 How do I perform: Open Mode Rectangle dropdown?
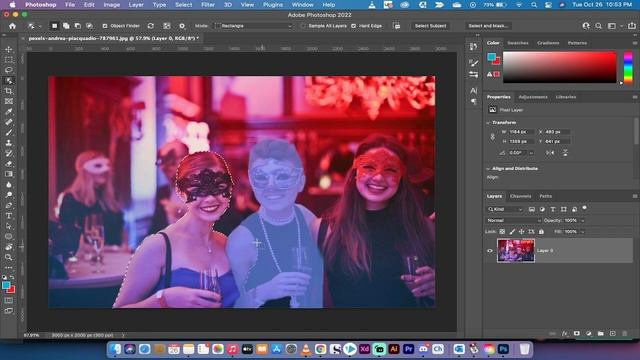coord(253,26)
